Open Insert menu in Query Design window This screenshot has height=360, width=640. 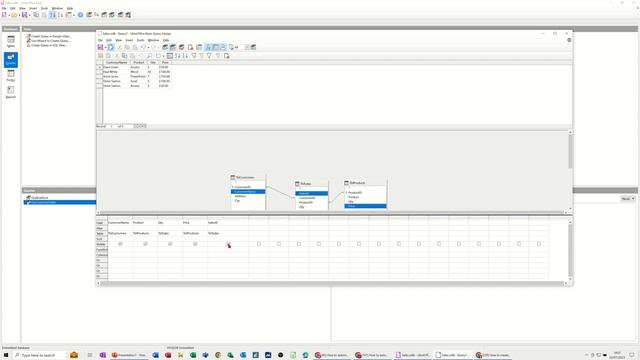(x=129, y=40)
